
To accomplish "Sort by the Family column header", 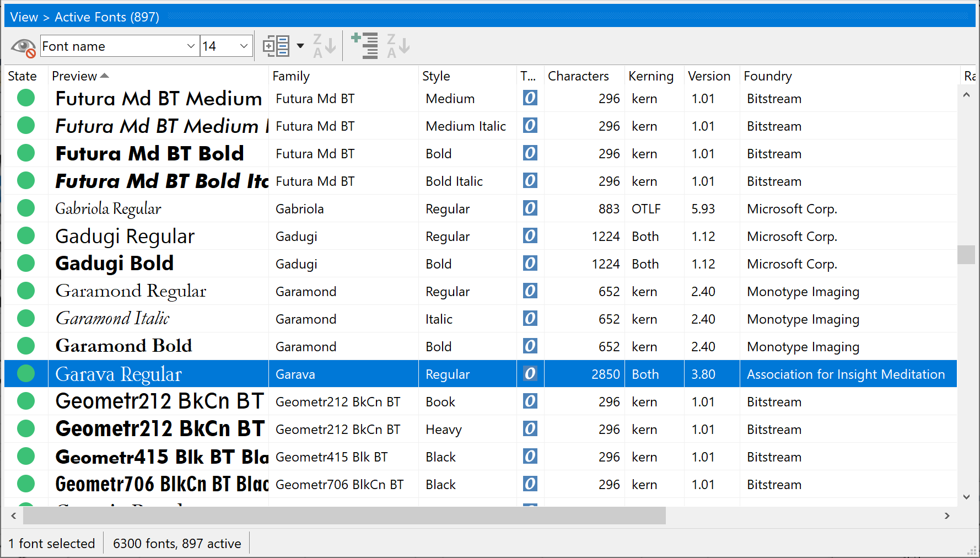I will click(343, 76).
